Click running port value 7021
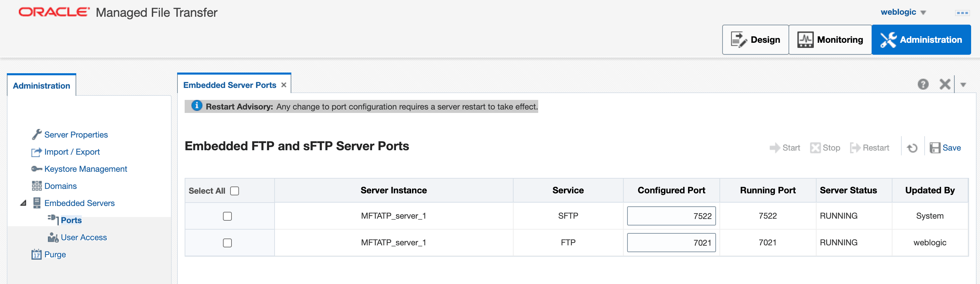Image resolution: width=980 pixels, height=284 pixels. (767, 243)
